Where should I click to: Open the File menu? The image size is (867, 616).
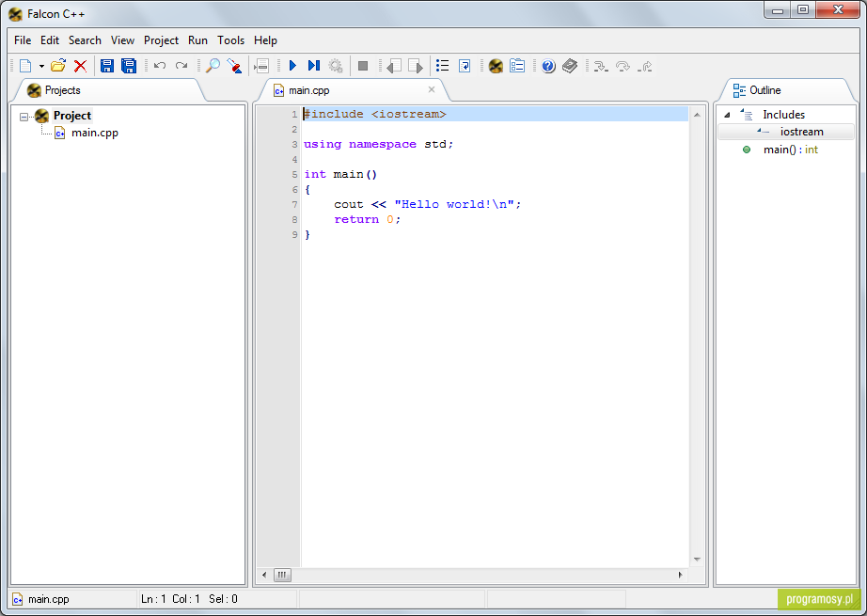(23, 40)
